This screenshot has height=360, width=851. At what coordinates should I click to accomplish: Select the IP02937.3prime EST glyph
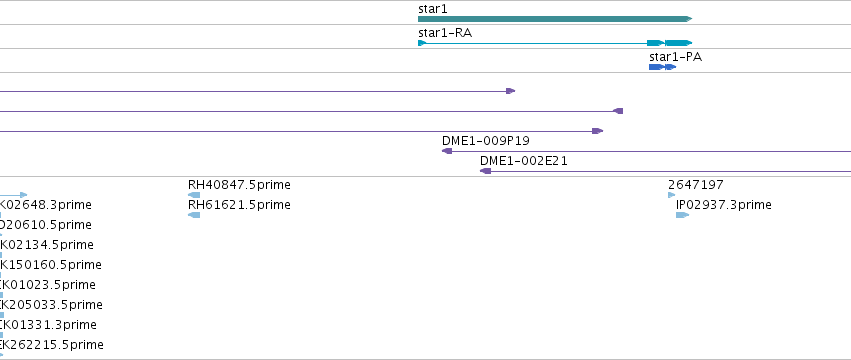682,215
